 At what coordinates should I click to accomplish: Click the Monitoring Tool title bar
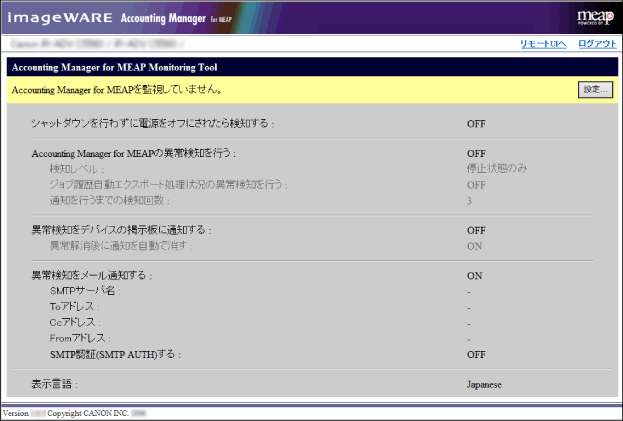pyautogui.click(x=311, y=67)
